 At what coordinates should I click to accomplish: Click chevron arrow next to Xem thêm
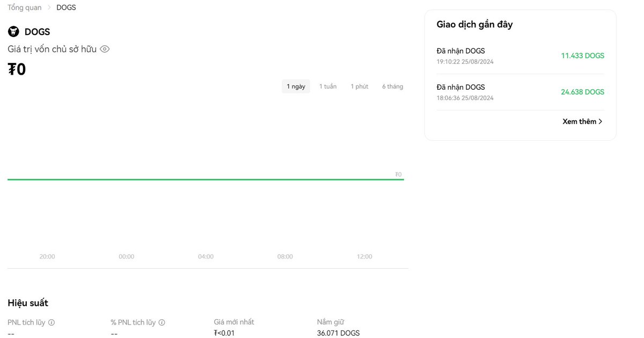pos(600,121)
